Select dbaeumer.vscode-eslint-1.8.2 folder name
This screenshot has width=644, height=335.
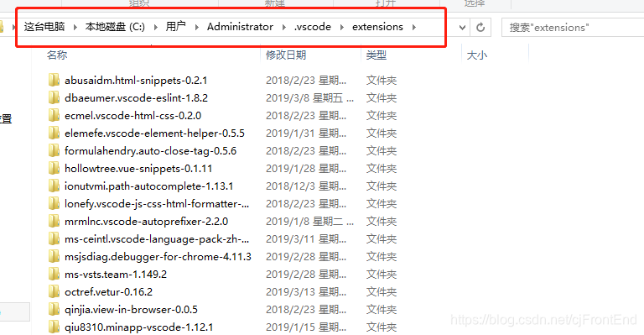pyautogui.click(x=137, y=98)
